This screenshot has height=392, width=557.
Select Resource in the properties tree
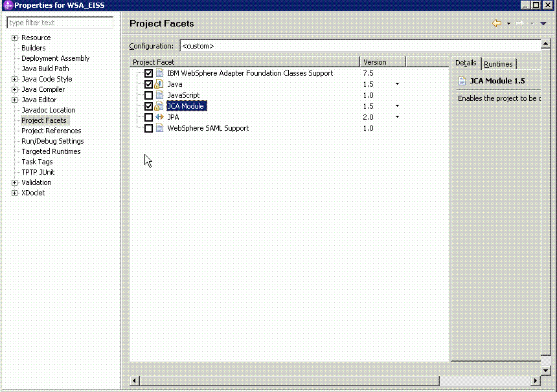[x=36, y=38]
